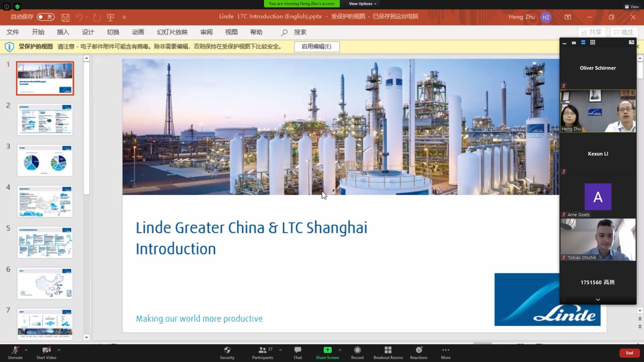Click the ribbon display options icon
Screen dimensions: 644x362
(x=568, y=17)
